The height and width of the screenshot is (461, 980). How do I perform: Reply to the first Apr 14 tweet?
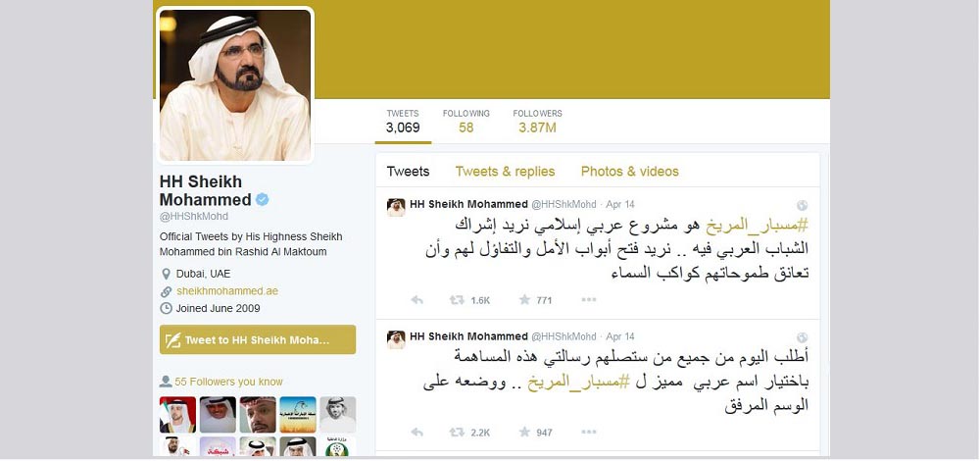416,300
